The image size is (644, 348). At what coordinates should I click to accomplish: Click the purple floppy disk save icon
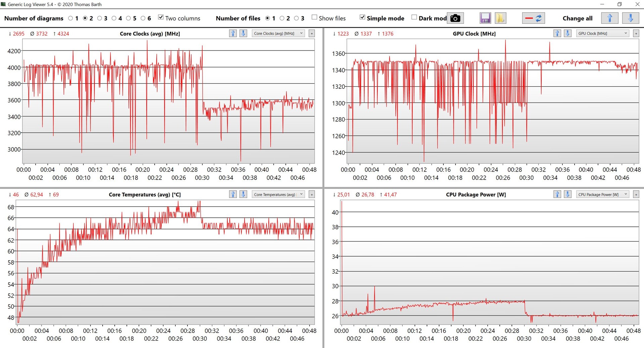tap(485, 18)
